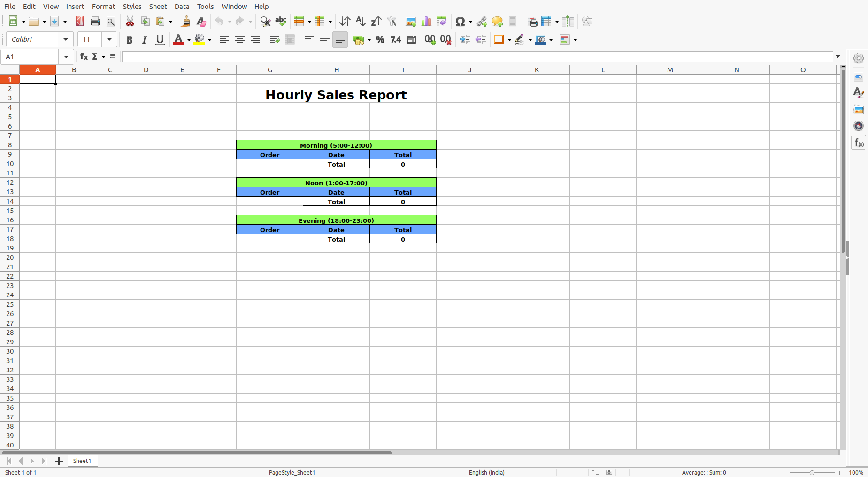Toggle wrap text

275,39
